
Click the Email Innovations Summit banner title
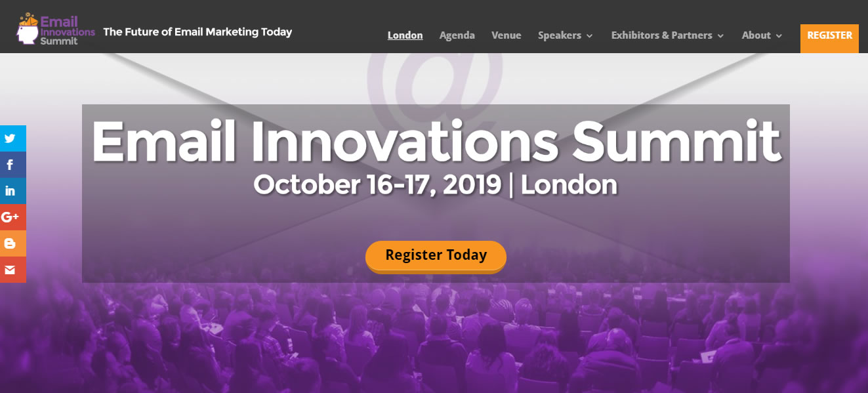coord(435,139)
